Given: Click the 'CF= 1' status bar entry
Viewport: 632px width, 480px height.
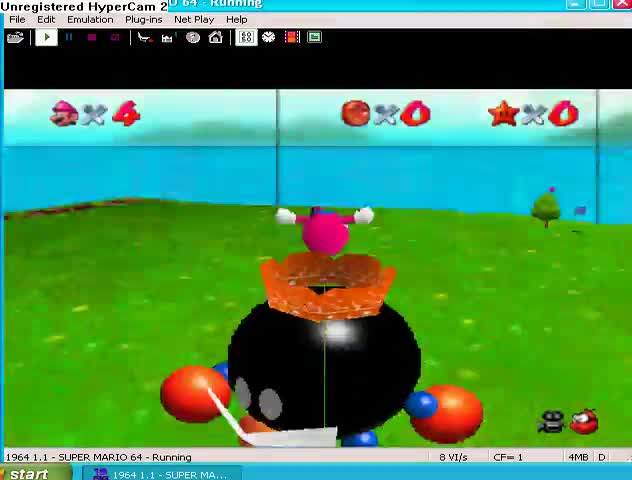Looking at the screenshot, I should pos(508,457).
